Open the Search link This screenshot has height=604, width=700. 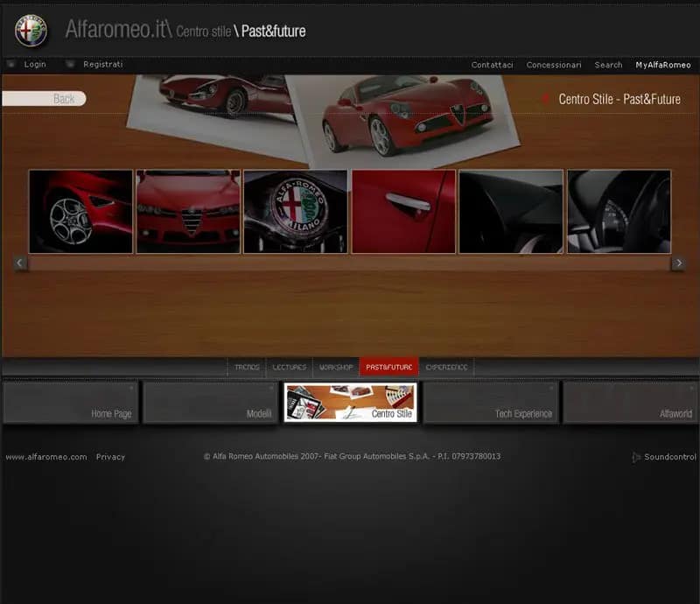click(608, 65)
